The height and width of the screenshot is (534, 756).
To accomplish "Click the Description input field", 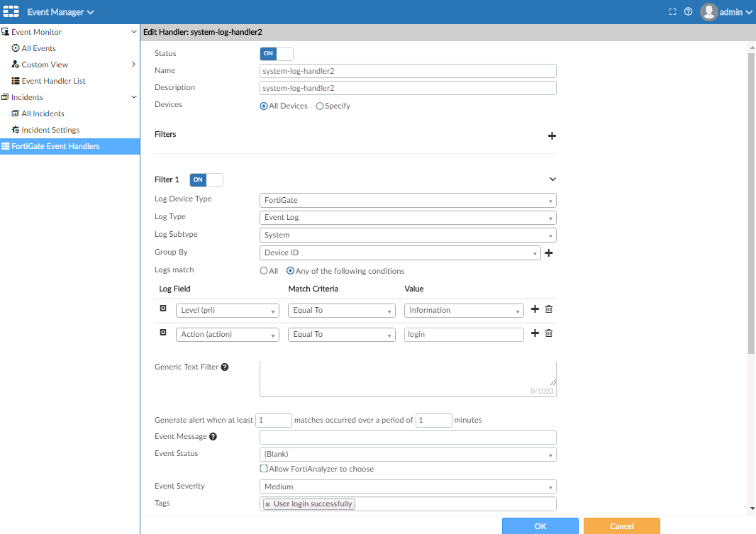I will (408, 88).
